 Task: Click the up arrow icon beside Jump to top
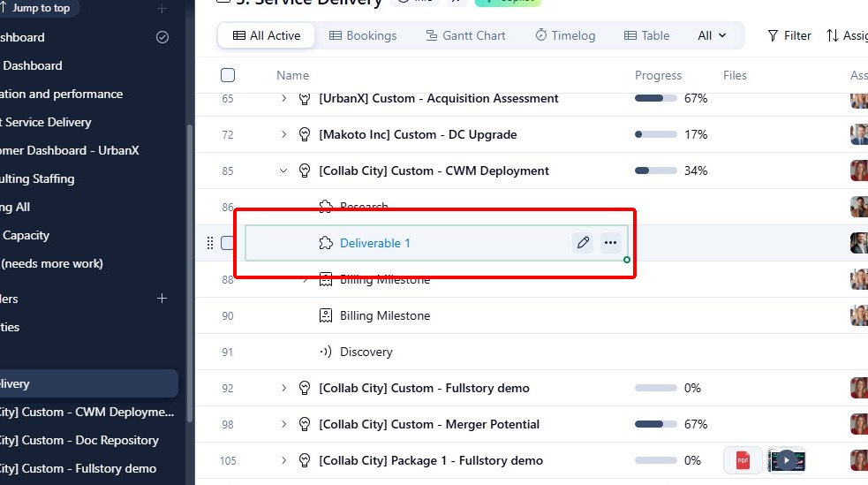click(x=3, y=7)
